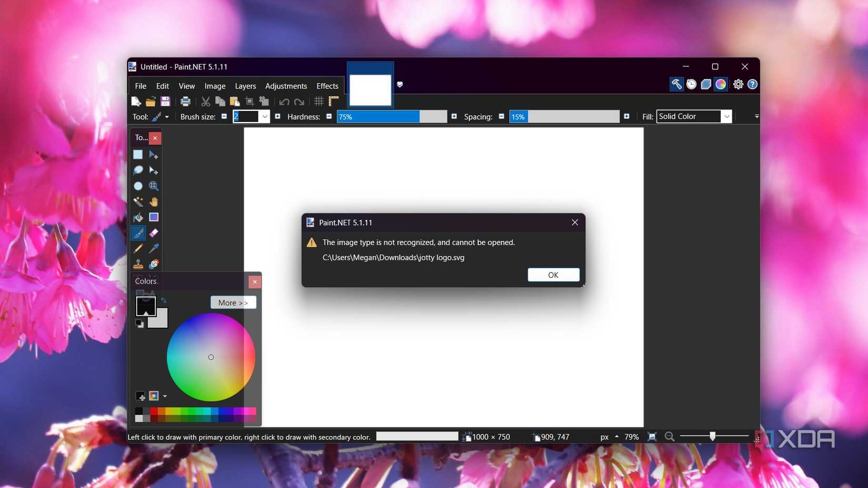The width and height of the screenshot is (868, 488).
Task: Toggle the pixel grid icon
Action: point(319,101)
